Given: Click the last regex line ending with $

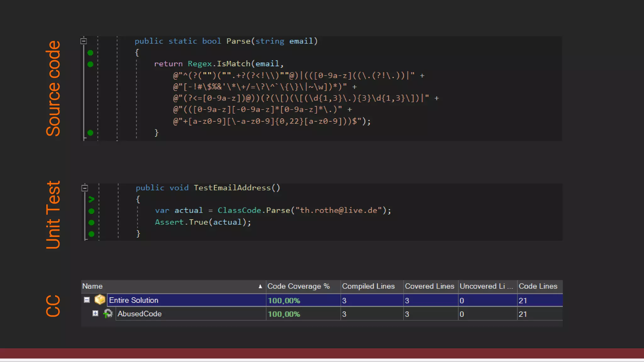Looking at the screenshot, I should (x=272, y=121).
